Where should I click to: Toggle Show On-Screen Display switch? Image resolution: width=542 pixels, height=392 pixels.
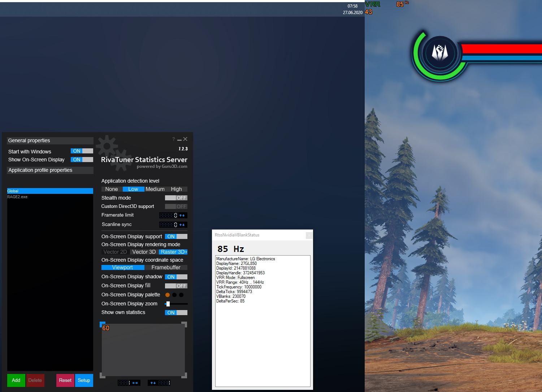(82, 160)
